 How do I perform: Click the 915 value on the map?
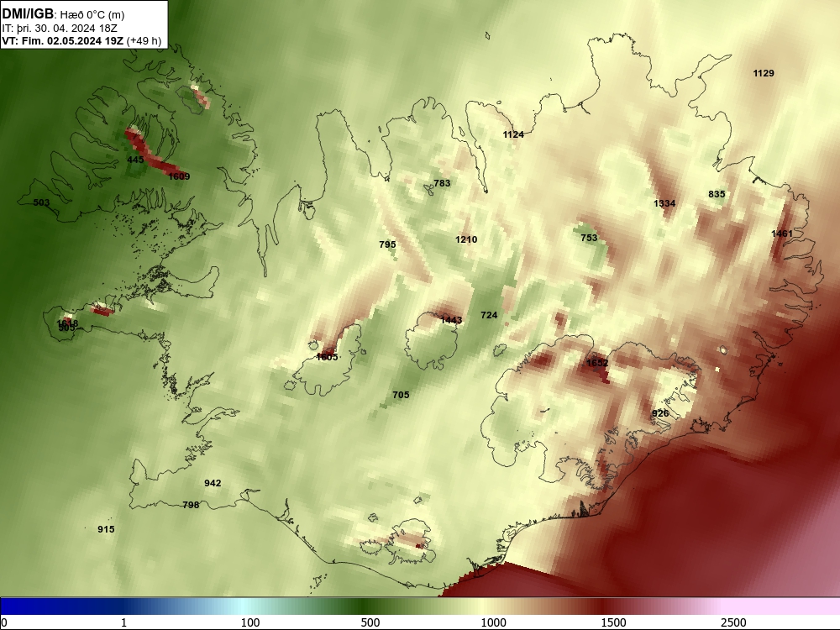[106, 529]
